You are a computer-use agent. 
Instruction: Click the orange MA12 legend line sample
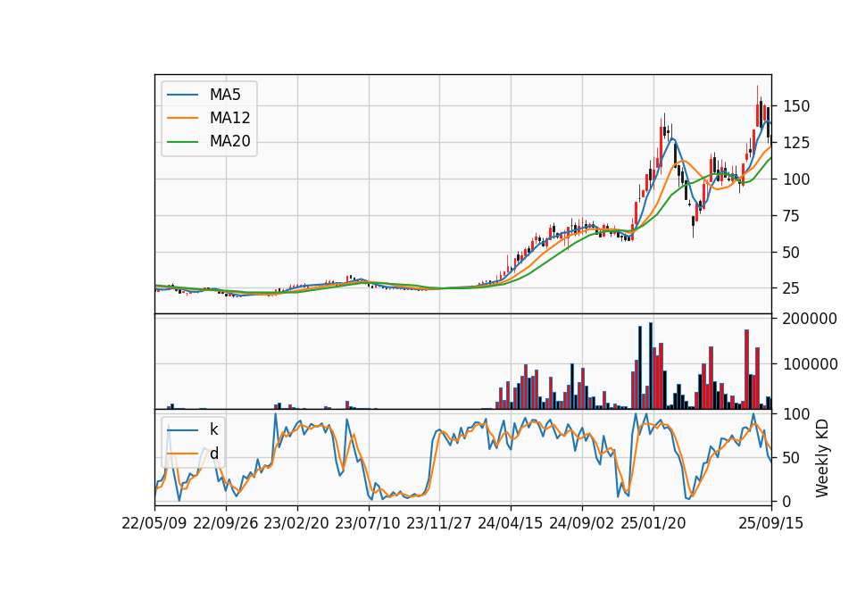point(182,118)
